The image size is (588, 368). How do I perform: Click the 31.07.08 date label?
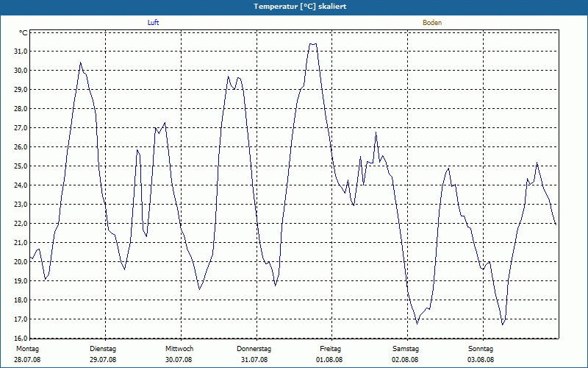point(254,360)
